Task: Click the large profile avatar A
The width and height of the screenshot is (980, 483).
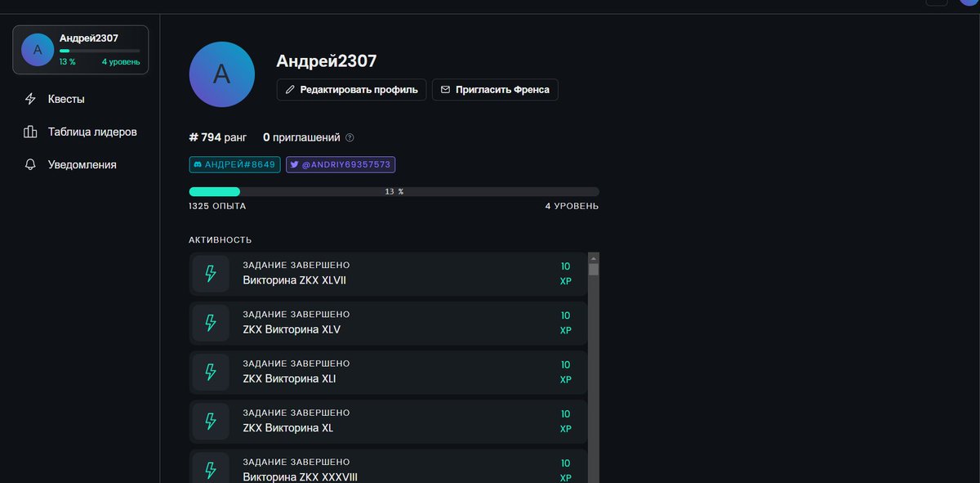Action: (x=221, y=74)
